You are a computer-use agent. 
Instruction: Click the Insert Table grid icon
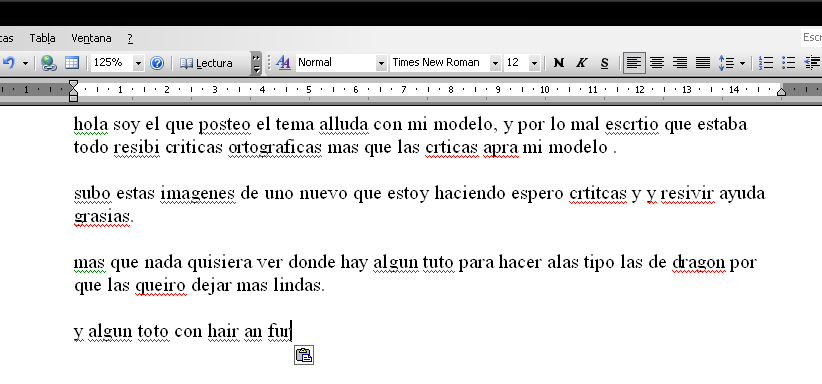pyautogui.click(x=72, y=63)
